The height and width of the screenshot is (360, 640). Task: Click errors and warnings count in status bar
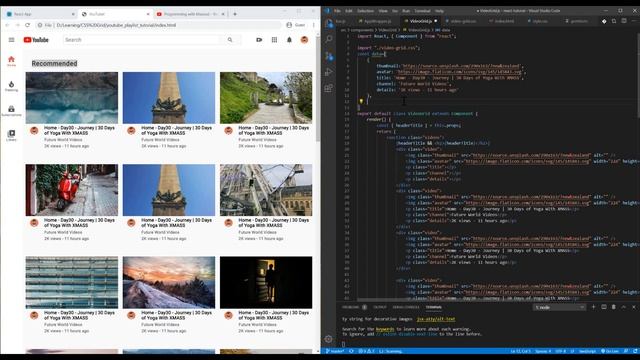[366, 351]
